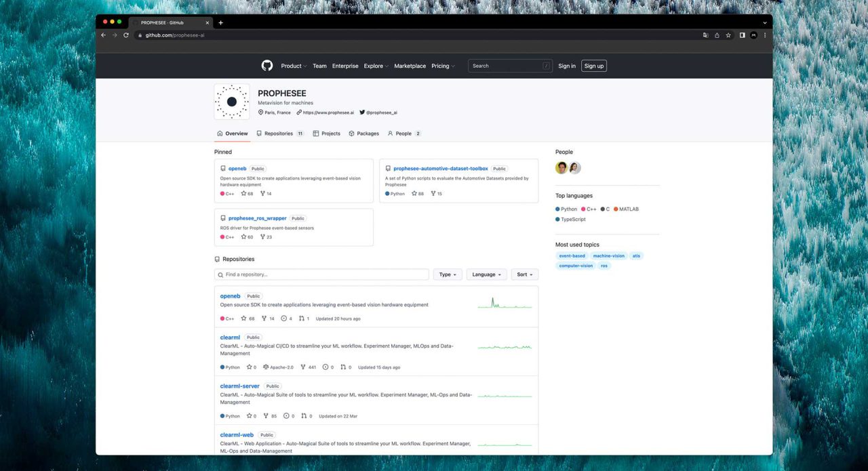Screen dimensions: 868x471
Task: Click the browser profile avatar icon
Action: pyautogui.click(x=753, y=35)
